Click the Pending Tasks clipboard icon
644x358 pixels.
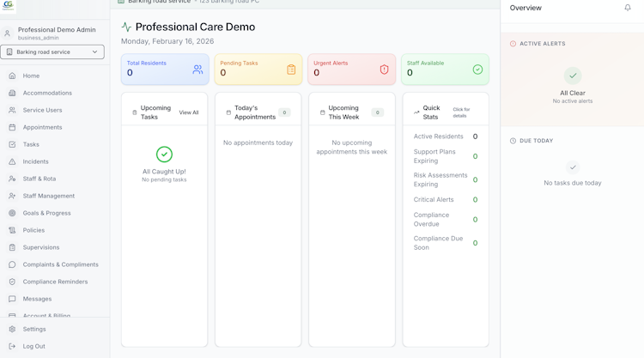[291, 70]
